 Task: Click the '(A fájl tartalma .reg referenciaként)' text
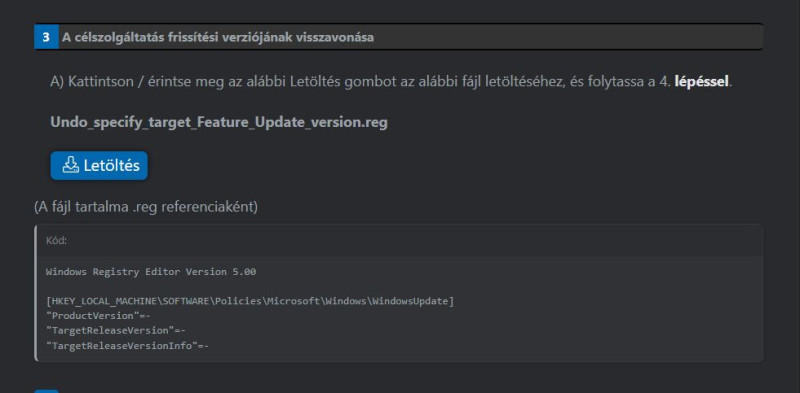146,207
